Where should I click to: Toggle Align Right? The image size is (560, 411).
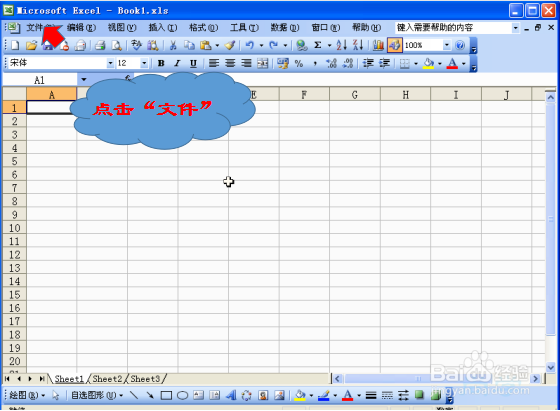coord(246,64)
